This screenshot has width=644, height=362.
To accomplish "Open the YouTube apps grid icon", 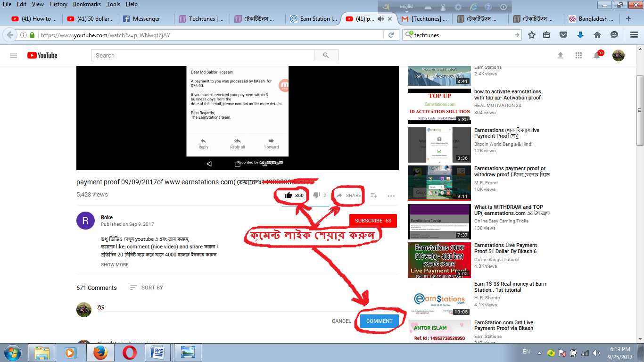I will pos(578,56).
